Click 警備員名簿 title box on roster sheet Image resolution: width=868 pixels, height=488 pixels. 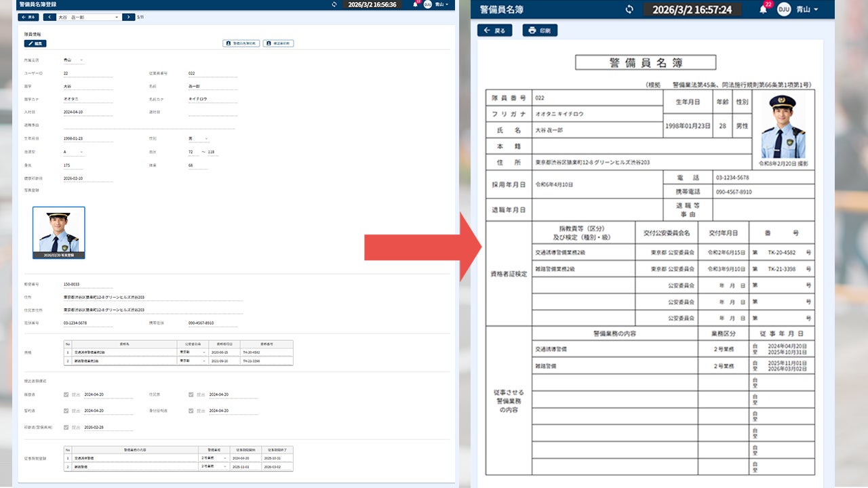pyautogui.click(x=646, y=62)
